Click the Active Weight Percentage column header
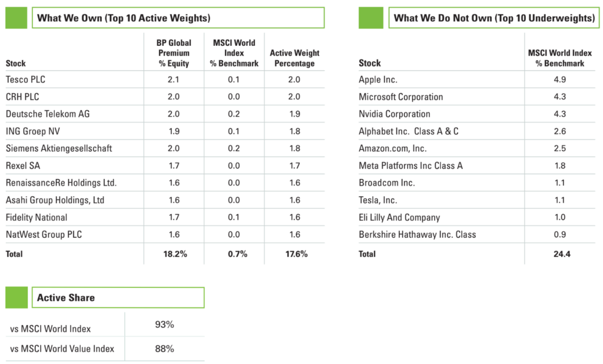This screenshot has width=603, height=364. tap(292, 58)
